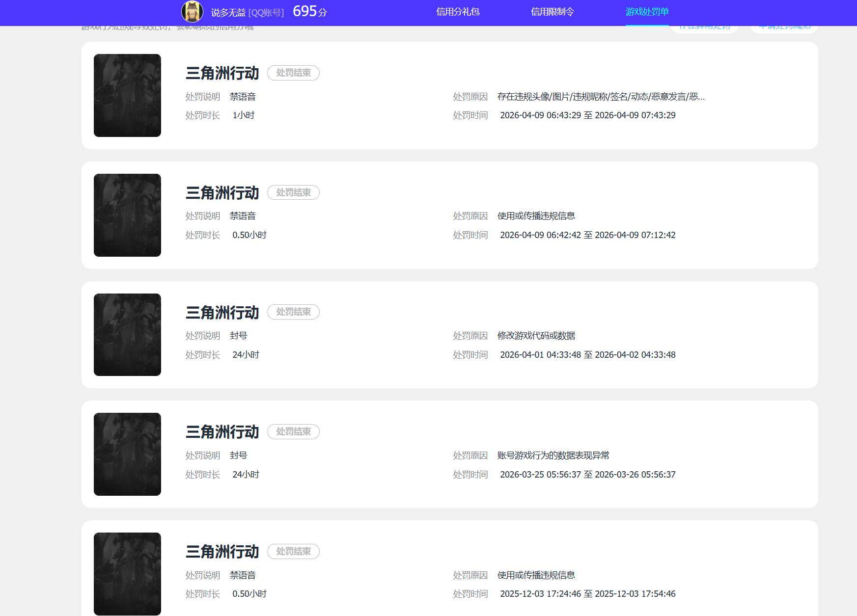Click 禁语音 in the 06:42:42 penalty
The image size is (857, 616).
tap(243, 216)
